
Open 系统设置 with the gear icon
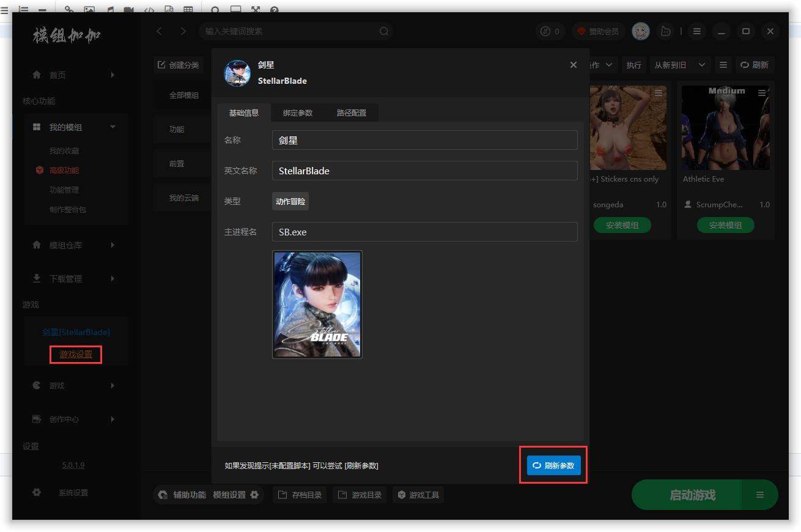point(37,492)
